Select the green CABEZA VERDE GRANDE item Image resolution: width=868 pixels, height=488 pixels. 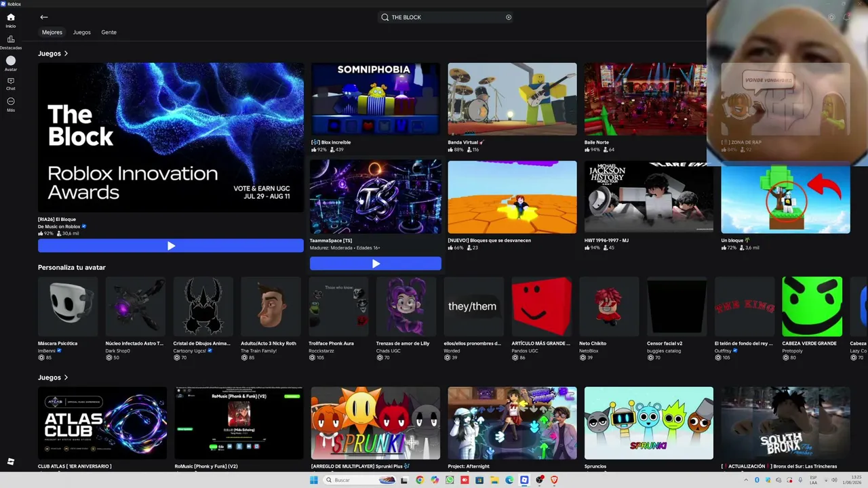point(812,306)
